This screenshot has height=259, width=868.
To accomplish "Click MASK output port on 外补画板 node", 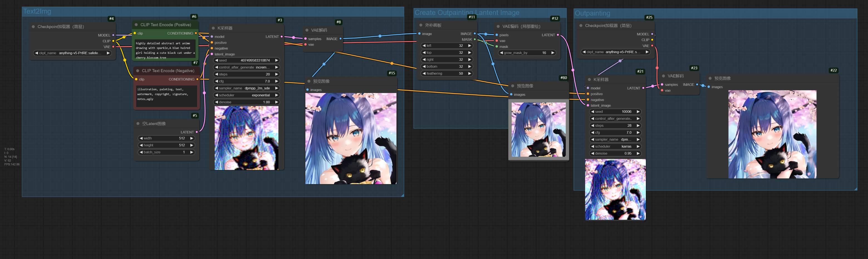I will tap(475, 40).
